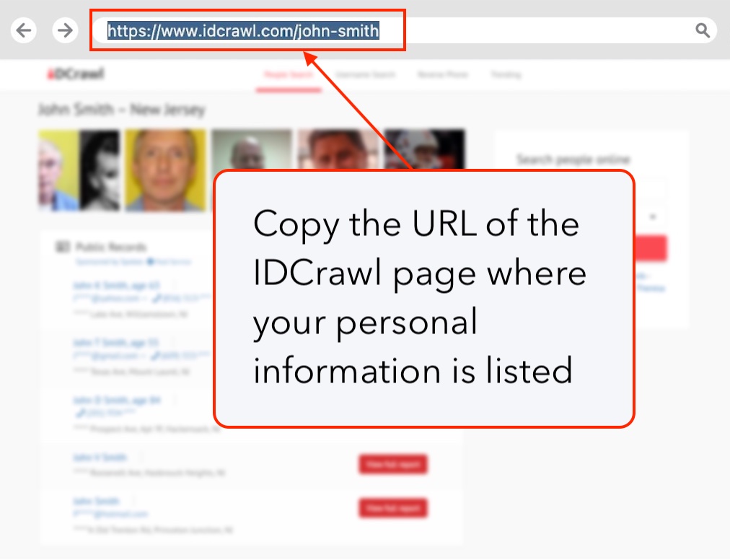Open the Reverse Phone tab
This screenshot has height=560, width=730.
tap(442, 74)
